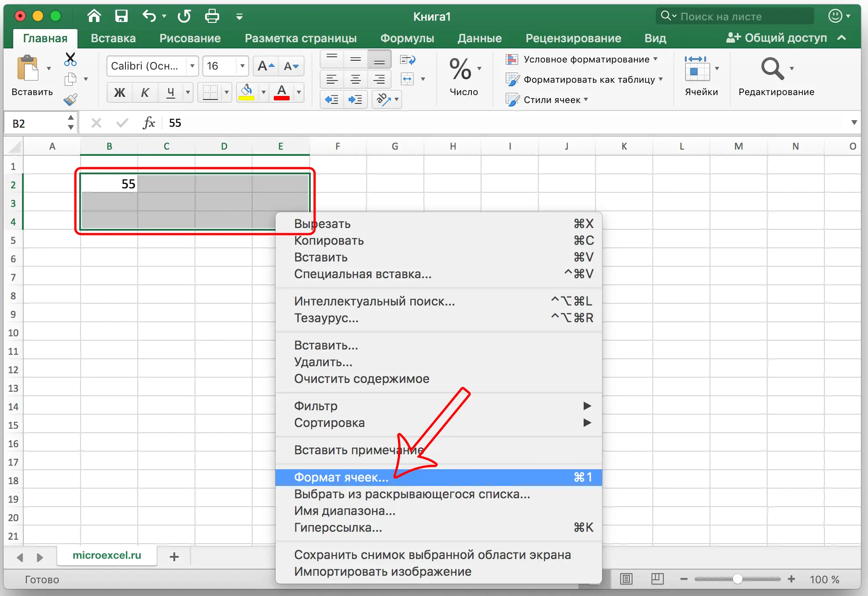The height and width of the screenshot is (596, 868).
Task: Toggle wrap text icon
Action: coord(408,59)
